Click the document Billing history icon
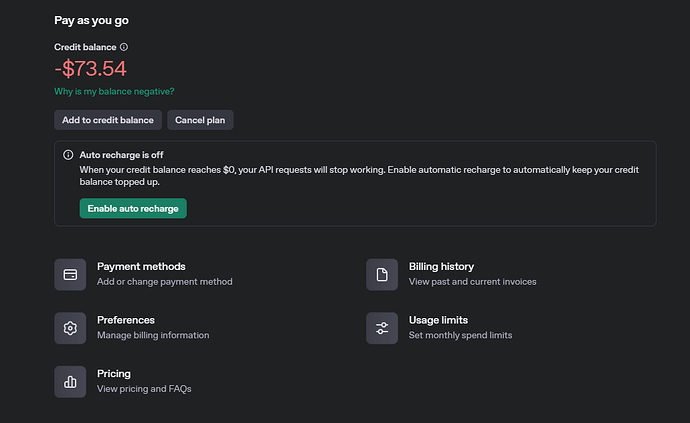Screen dimensions: 690x423 [x=382, y=274]
